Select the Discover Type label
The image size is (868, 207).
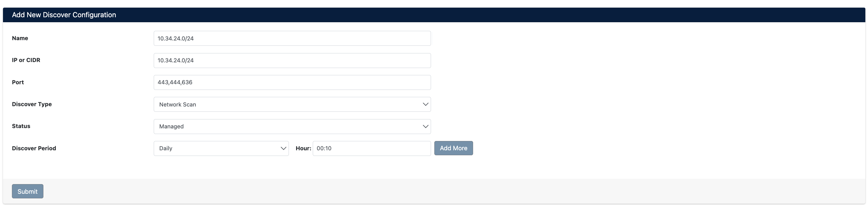(x=32, y=104)
